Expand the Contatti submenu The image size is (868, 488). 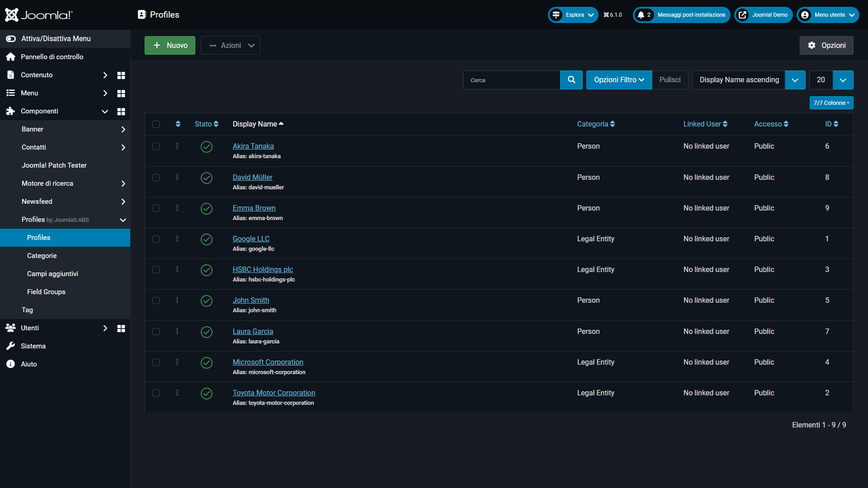point(65,147)
